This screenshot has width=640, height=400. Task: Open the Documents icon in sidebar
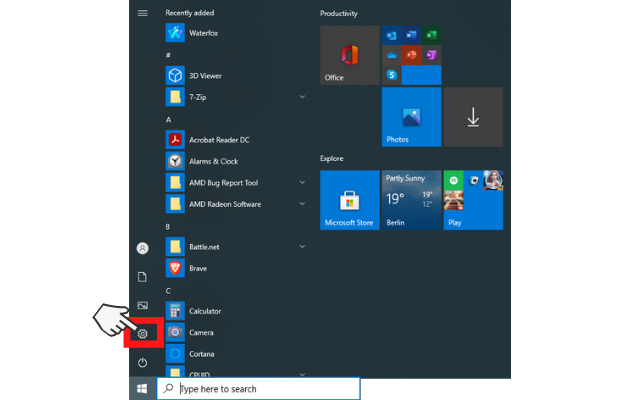click(142, 277)
